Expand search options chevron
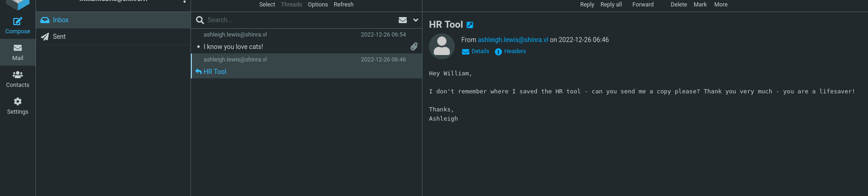The height and width of the screenshot is (196, 868). 416,20
